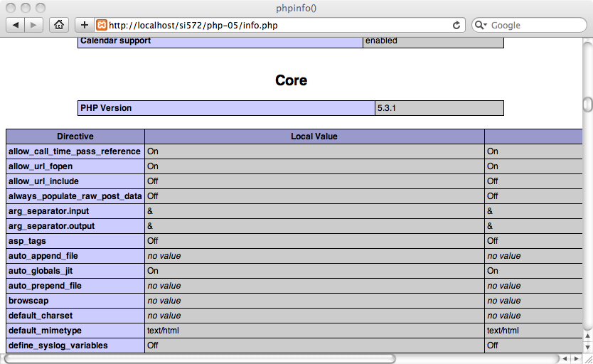The image size is (593, 364).
Task: Click the horizontal scrollbar thumb
Action: click(x=200, y=358)
